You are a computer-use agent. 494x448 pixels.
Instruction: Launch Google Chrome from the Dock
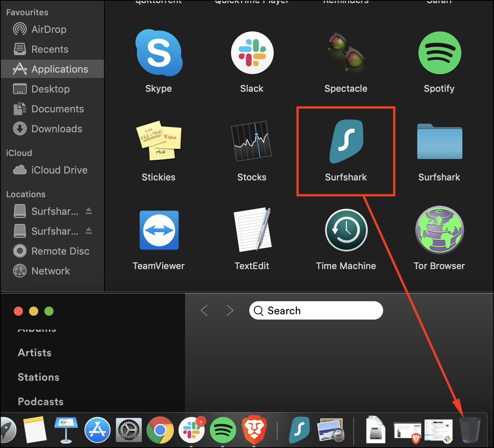coord(160,430)
